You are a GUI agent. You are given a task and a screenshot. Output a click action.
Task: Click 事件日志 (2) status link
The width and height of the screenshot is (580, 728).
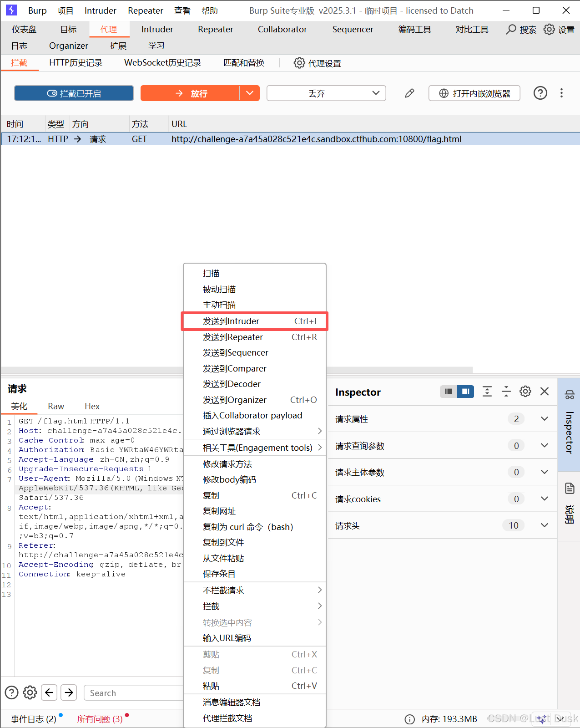coord(34,719)
